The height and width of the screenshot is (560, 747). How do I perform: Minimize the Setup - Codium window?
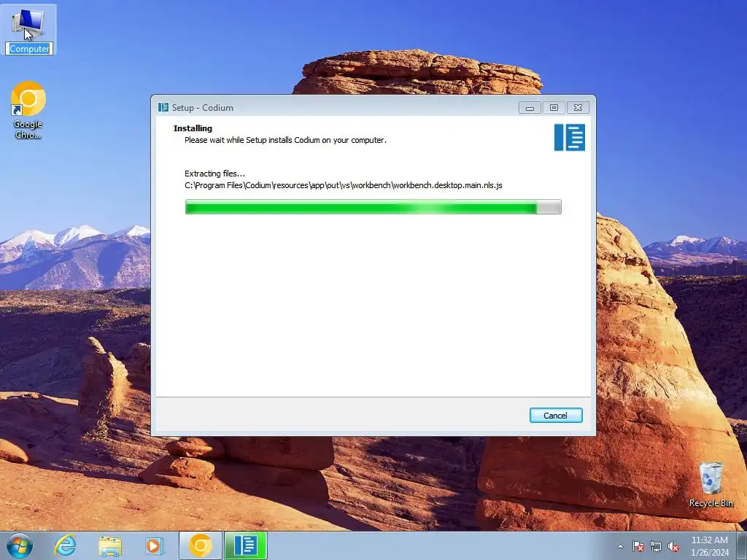click(530, 108)
